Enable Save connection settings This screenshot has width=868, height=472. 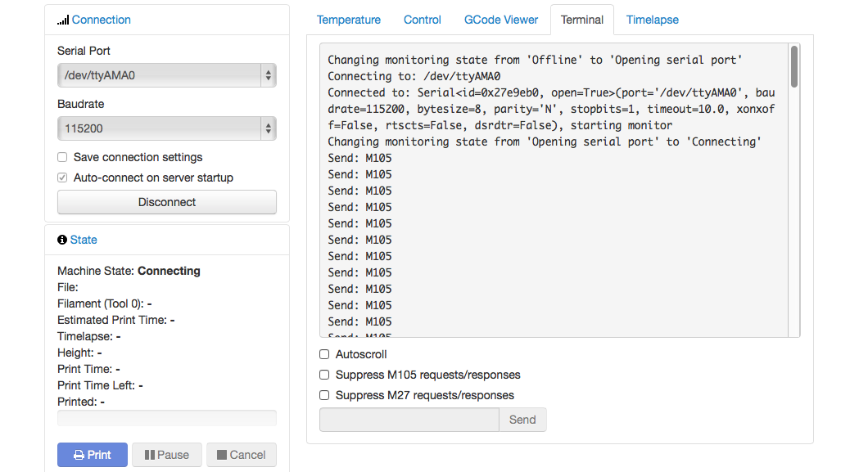click(x=61, y=156)
